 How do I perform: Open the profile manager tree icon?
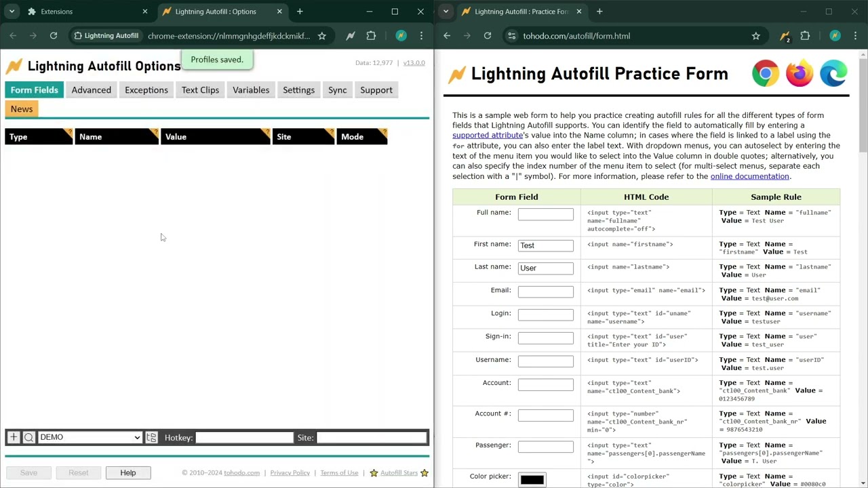(151, 437)
